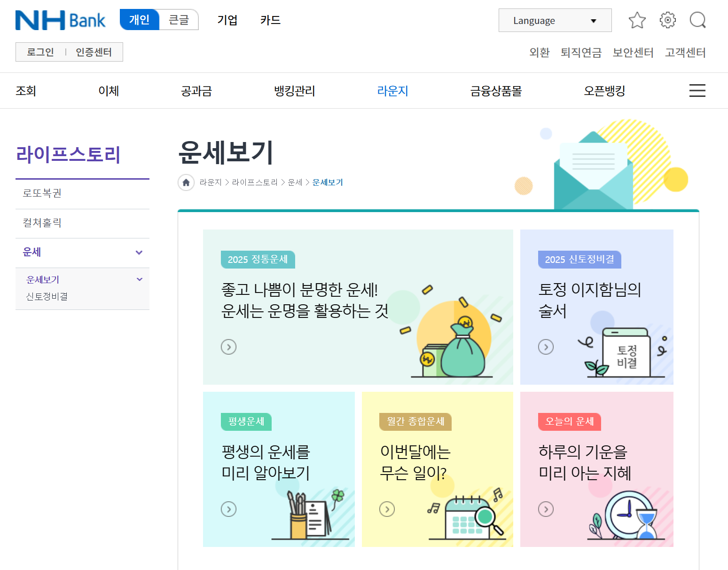Open the 기업 menu
The height and width of the screenshot is (570, 728).
tap(227, 20)
